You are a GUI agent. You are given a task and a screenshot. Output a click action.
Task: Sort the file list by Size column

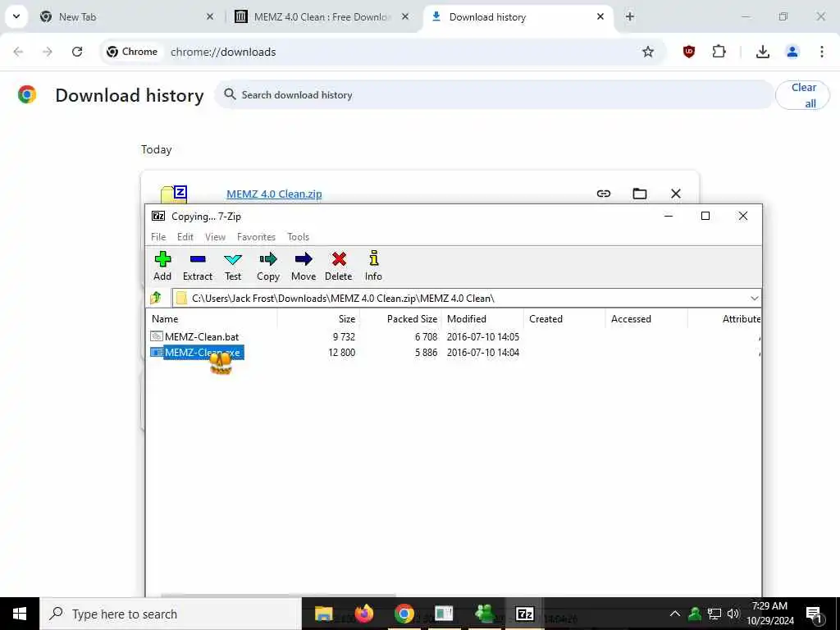[x=318, y=319]
